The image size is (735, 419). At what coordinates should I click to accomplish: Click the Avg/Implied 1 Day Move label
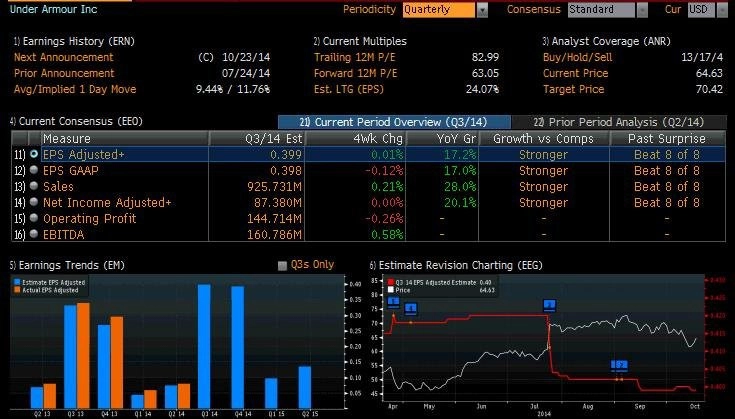75,89
